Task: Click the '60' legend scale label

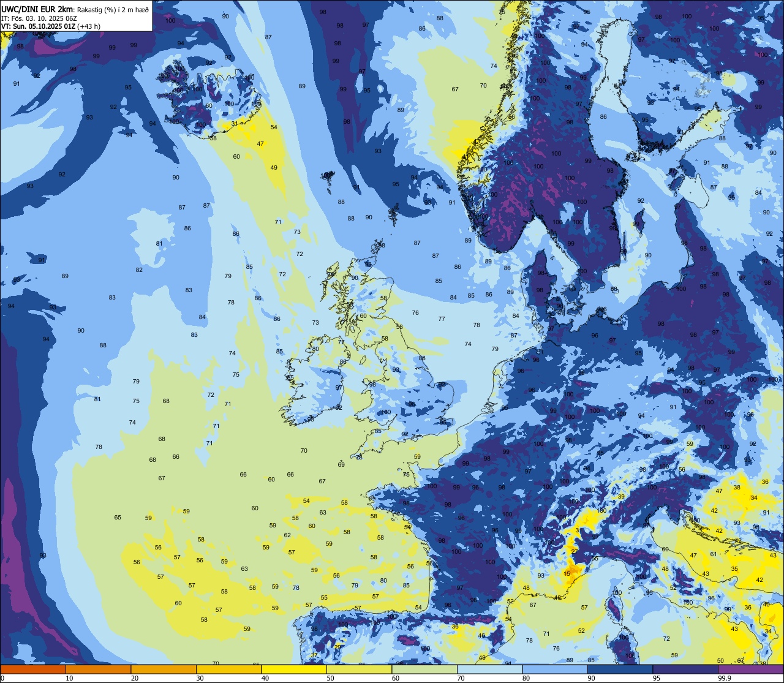Action: (x=396, y=678)
